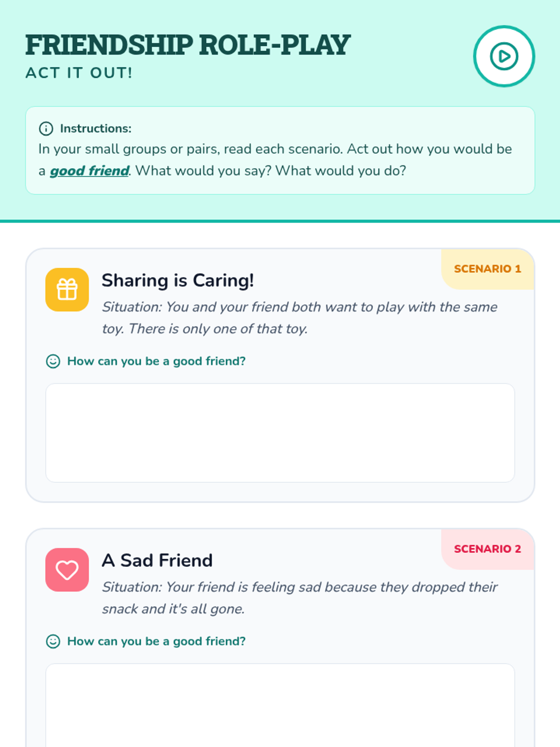The image size is (560, 747).
Task: Click the Scenario 1 "How can you be a good friend?" prompt
Action: pyautogui.click(x=156, y=361)
